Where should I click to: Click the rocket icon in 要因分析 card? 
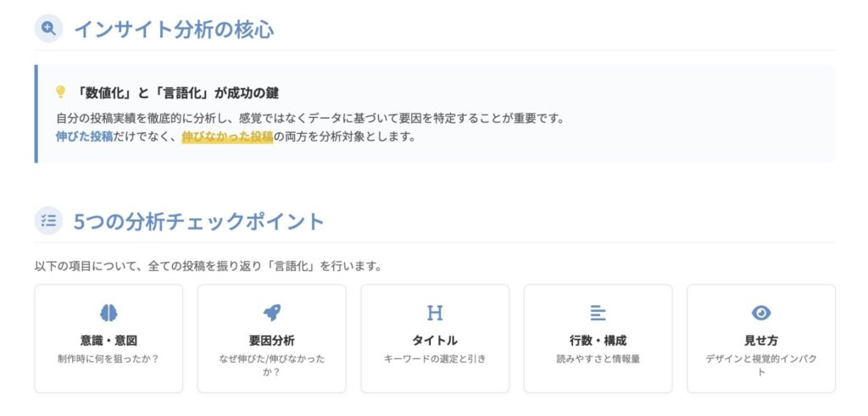271,313
